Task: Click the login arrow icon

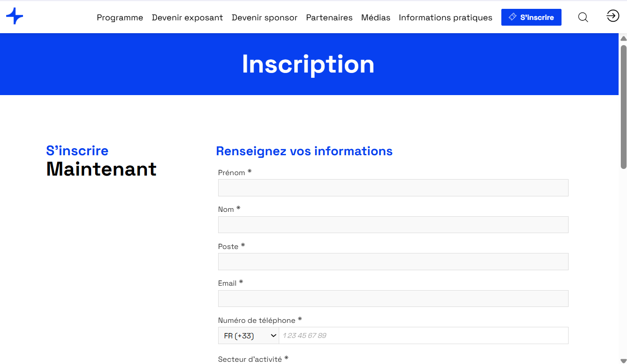Action: pyautogui.click(x=612, y=16)
